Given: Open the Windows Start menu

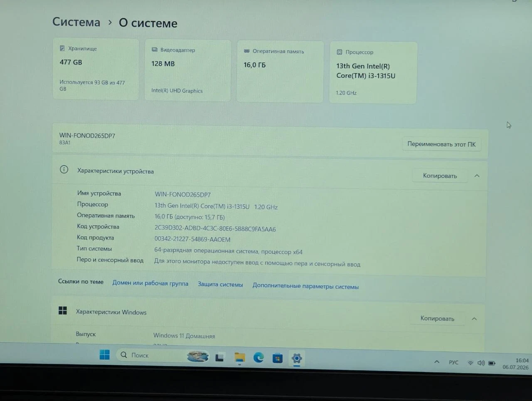Looking at the screenshot, I should click(x=105, y=354).
